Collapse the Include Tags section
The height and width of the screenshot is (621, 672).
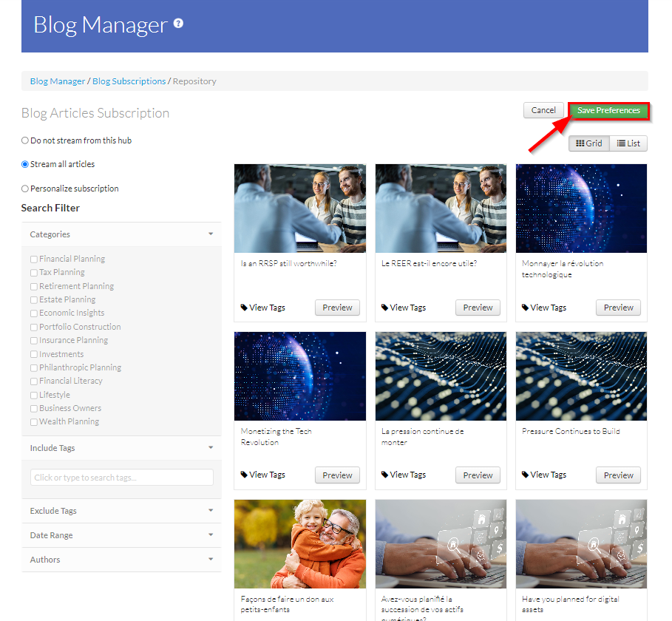pos(121,448)
